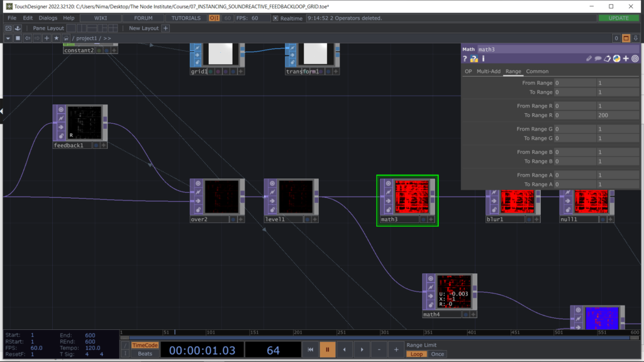The width and height of the screenshot is (644, 362).
Task: Expand the plus on math4 node
Action: click(x=473, y=314)
